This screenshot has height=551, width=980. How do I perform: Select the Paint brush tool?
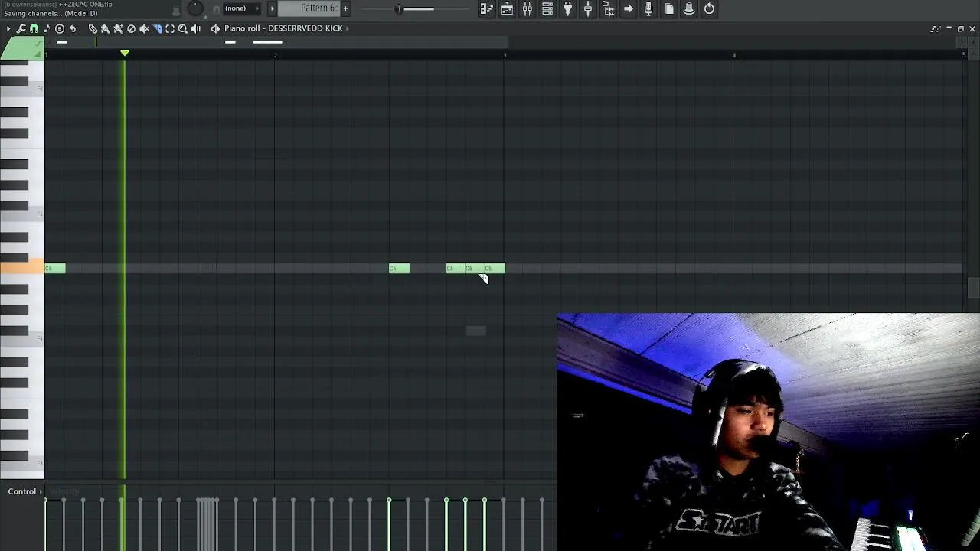106,28
